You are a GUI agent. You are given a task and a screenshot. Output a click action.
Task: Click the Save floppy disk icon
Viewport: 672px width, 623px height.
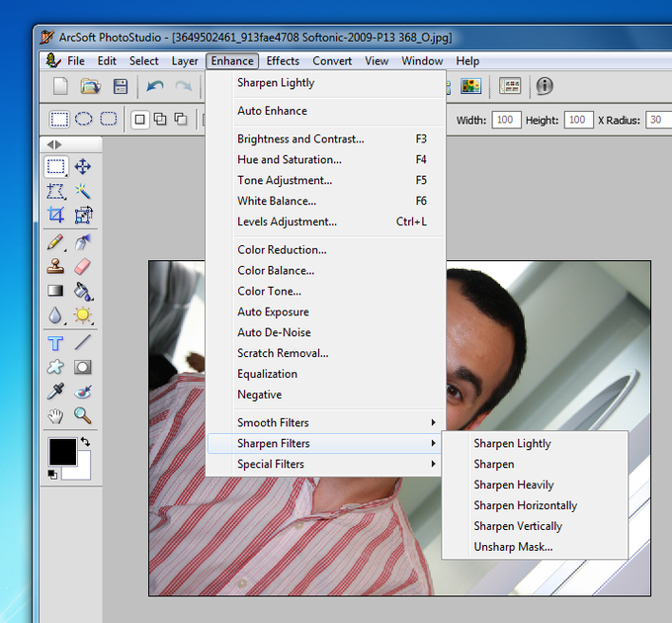121,87
